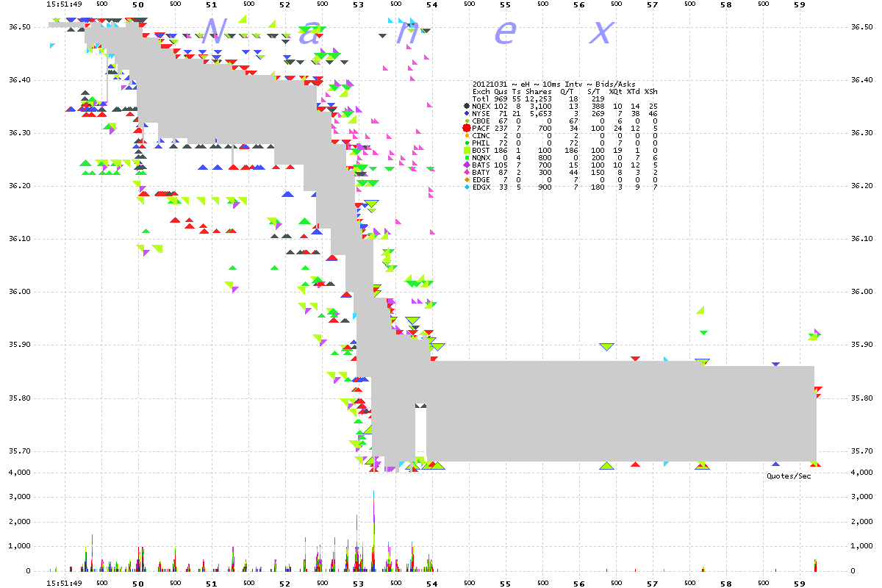Viewport: 882px width, 588px height.
Task: Select the 'Exch' column header
Action: tap(481, 92)
